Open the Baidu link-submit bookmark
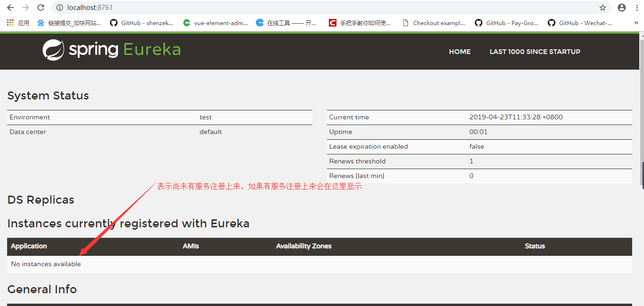644x306 pixels. pyautogui.click(x=69, y=23)
